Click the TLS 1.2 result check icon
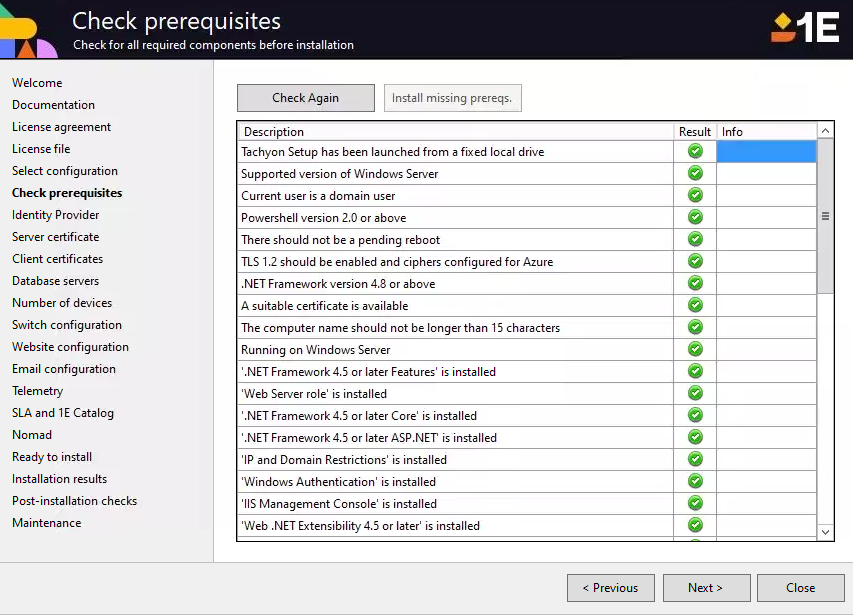 tap(695, 262)
